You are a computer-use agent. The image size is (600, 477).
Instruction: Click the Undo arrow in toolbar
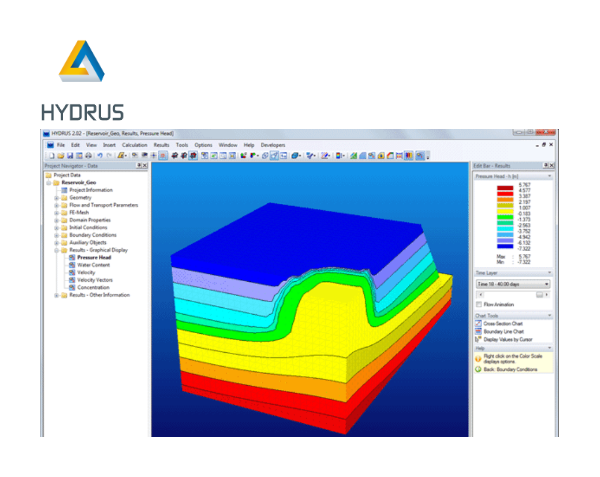[x=100, y=156]
